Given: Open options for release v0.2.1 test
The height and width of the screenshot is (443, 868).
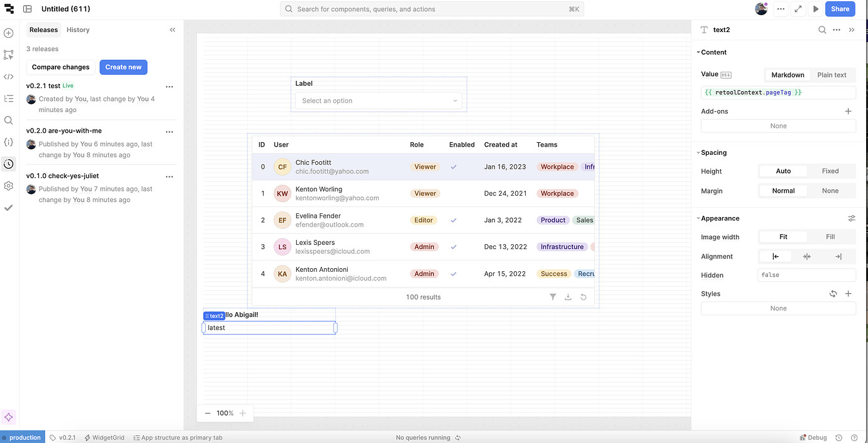Looking at the screenshot, I should [169, 86].
